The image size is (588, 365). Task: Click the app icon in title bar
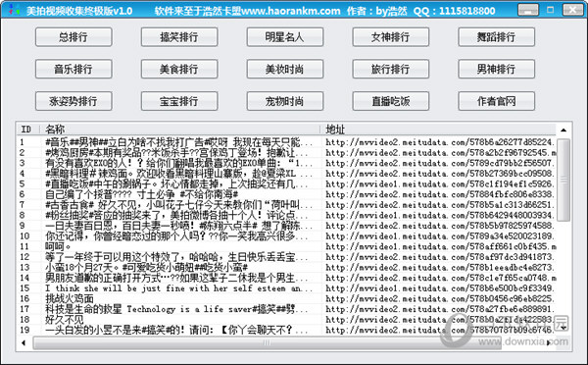click(x=14, y=10)
